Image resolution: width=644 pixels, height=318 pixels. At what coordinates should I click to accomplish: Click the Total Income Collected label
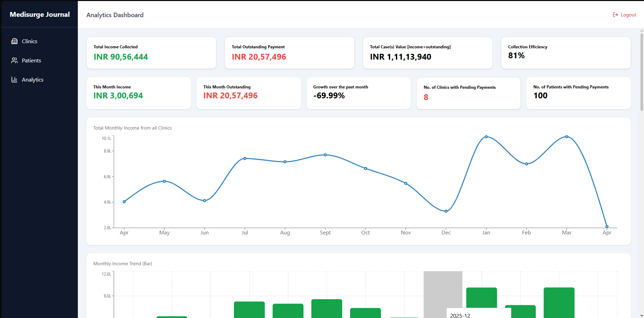pyautogui.click(x=116, y=47)
